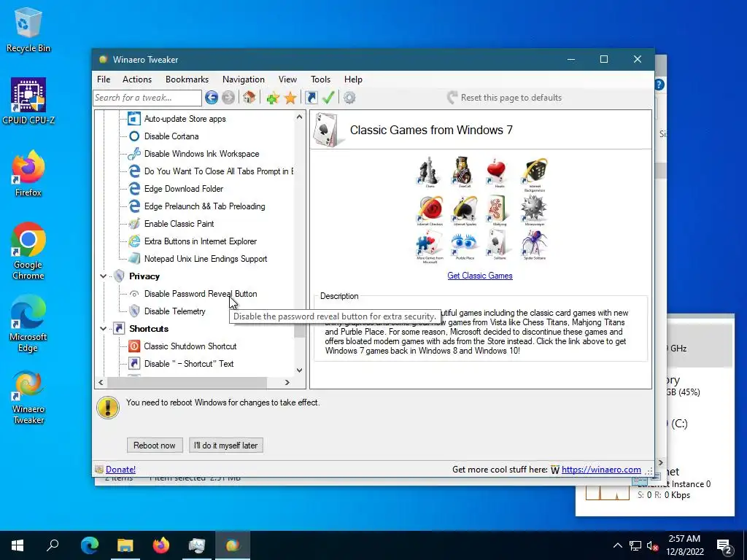Select the Disable Telemetry tweak
Viewport: 747px width, 560px height.
[x=175, y=311]
